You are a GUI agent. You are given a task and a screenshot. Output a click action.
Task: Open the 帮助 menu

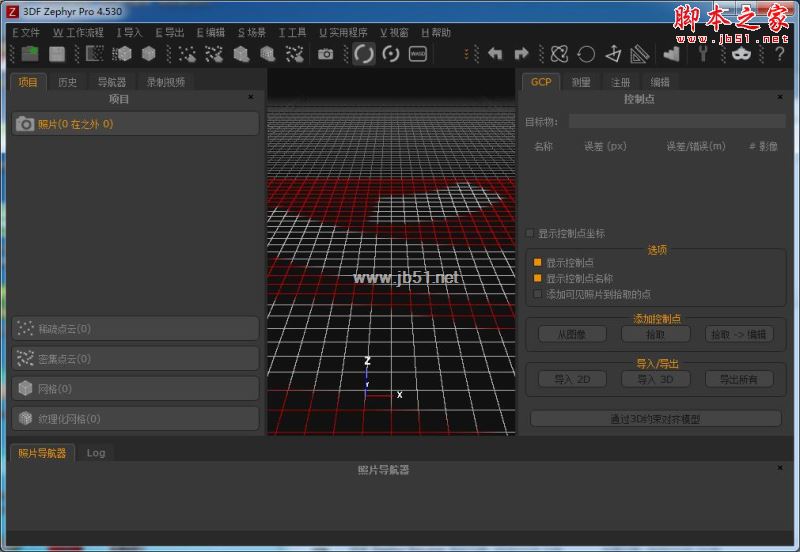(436, 33)
